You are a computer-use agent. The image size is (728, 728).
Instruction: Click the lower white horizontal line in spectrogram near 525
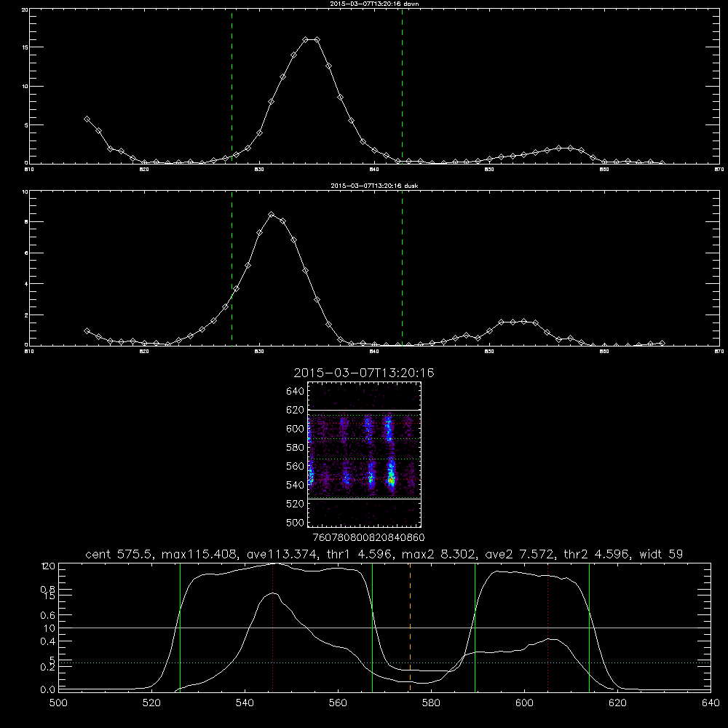pos(365,499)
